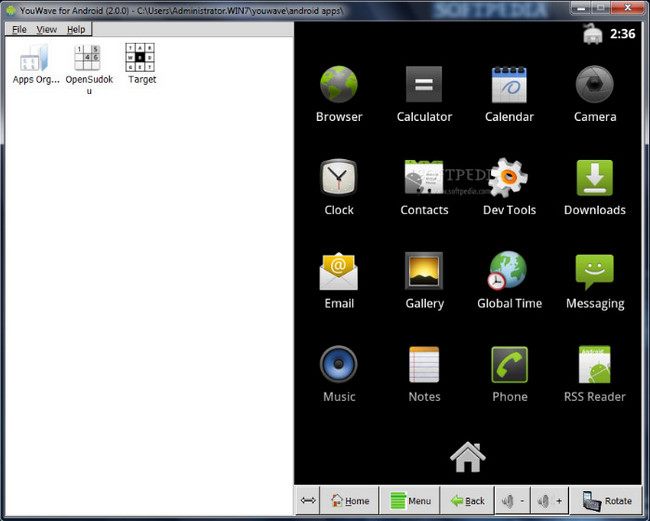650x521 pixels.
Task: Open the RSS Reader app
Action: (x=594, y=365)
